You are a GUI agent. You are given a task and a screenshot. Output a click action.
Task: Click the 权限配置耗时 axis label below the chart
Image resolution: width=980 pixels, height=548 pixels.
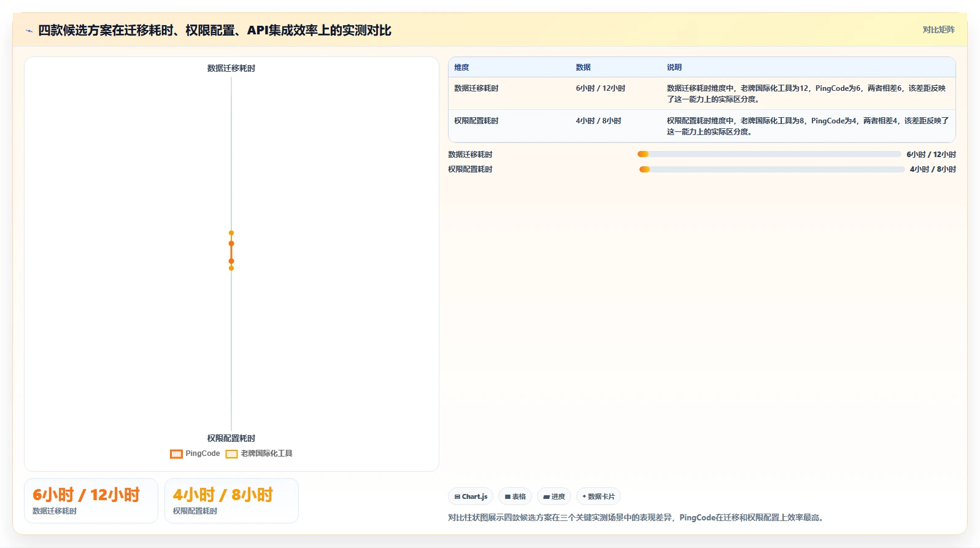231,438
